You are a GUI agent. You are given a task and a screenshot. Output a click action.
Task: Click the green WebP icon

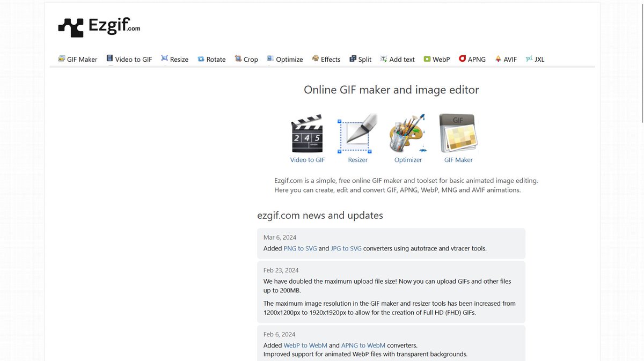(x=427, y=59)
